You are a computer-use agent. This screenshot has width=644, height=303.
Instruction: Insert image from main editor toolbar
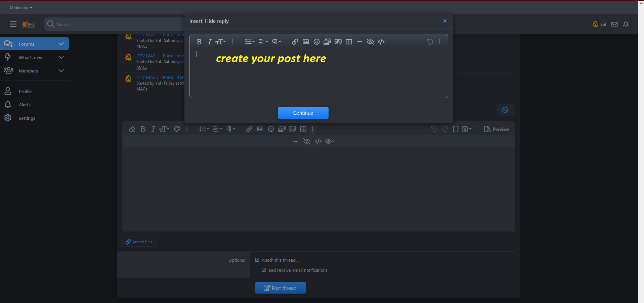point(260,129)
